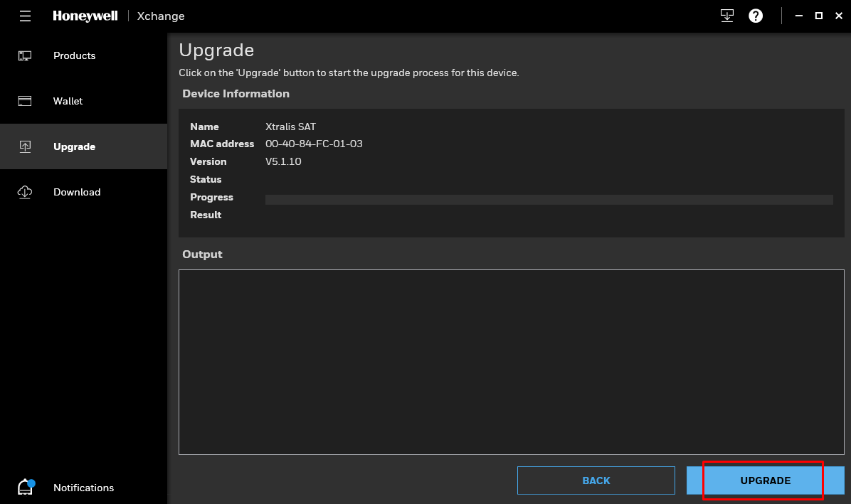Click the Progress bar
Screen dimensions: 851x504
point(549,200)
